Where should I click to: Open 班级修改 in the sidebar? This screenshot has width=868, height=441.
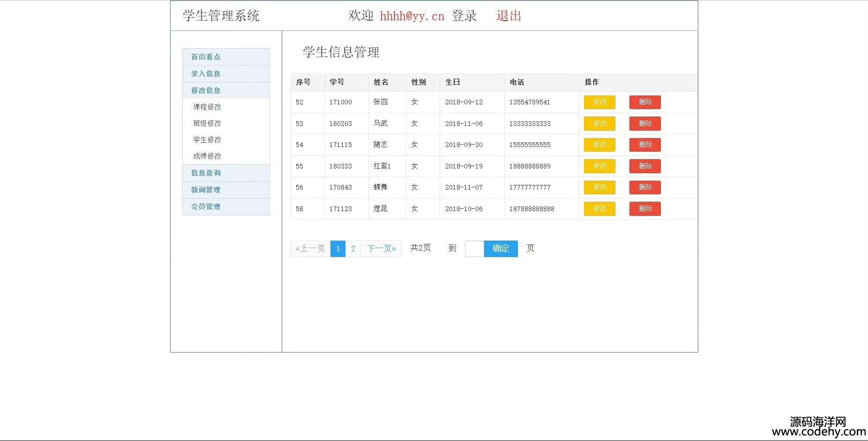click(x=207, y=123)
